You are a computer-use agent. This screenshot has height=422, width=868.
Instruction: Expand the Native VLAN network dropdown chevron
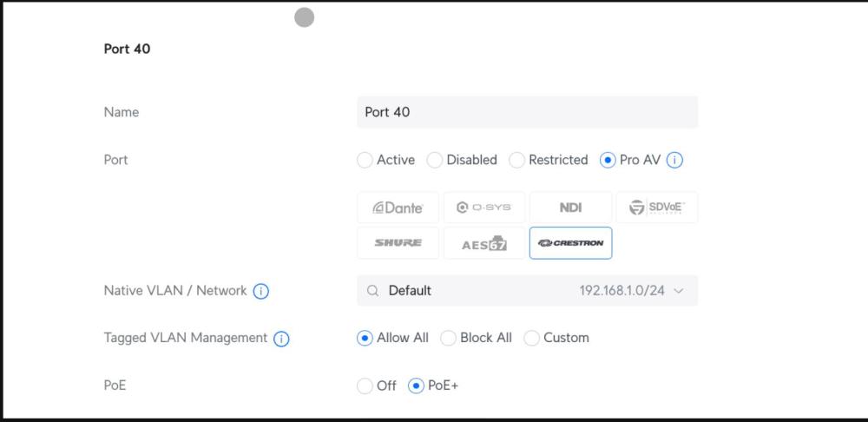pos(679,291)
